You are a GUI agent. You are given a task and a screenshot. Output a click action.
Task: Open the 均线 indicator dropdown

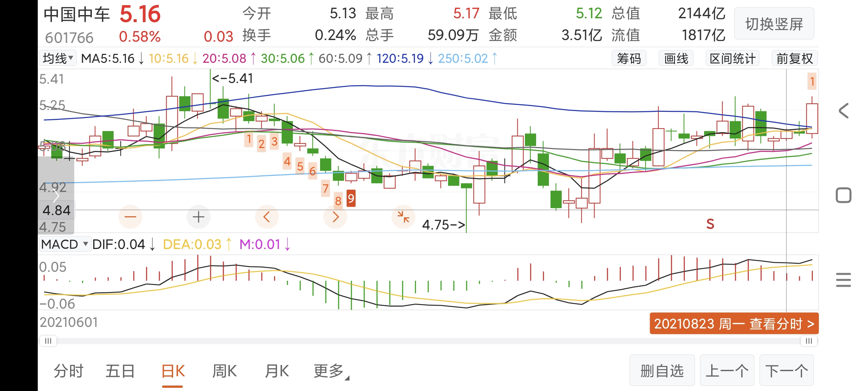coord(58,58)
